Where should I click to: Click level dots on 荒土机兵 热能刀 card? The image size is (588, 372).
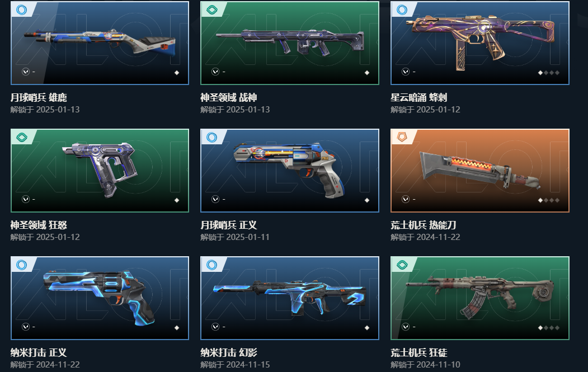click(549, 200)
